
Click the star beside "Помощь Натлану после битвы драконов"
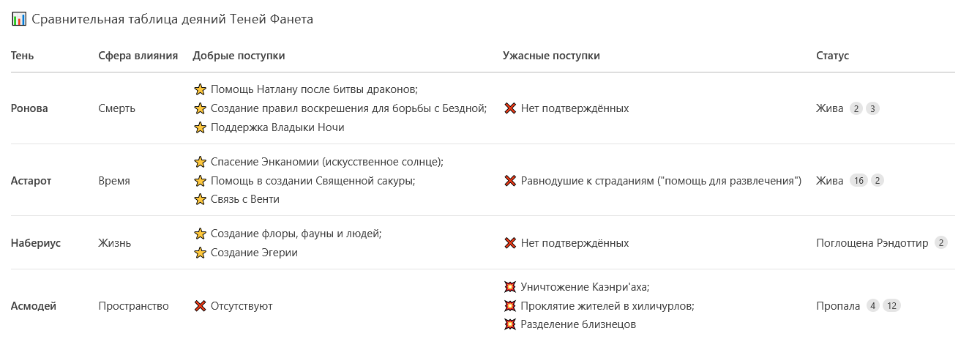point(200,89)
